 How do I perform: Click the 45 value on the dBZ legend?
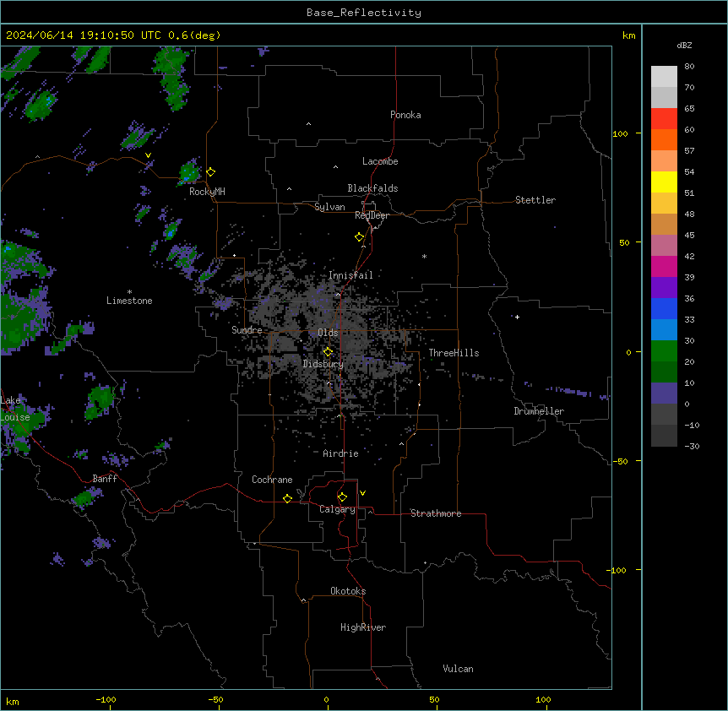click(689, 235)
